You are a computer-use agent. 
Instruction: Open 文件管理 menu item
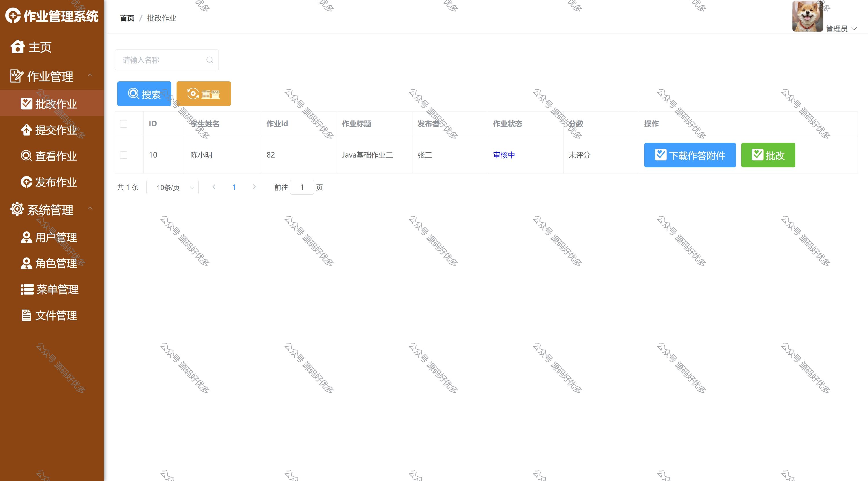click(52, 315)
